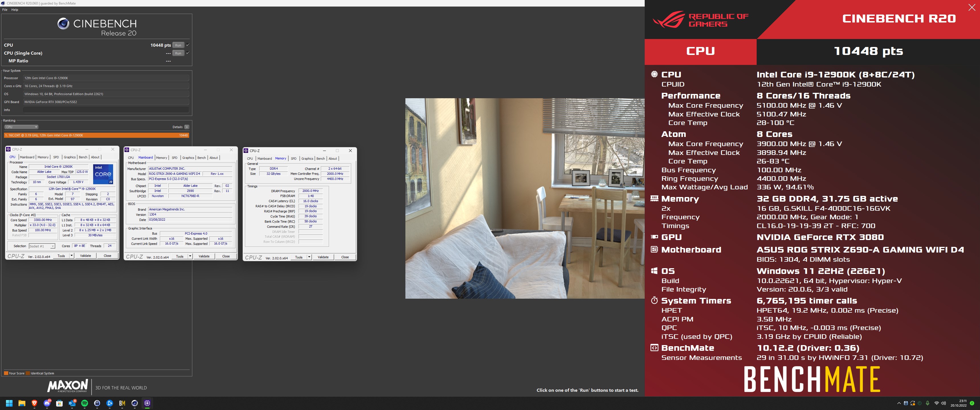Viewport: 980px width, 410px height.
Task: Open the File menu in Cinebench
Action: pyautogui.click(x=5, y=10)
